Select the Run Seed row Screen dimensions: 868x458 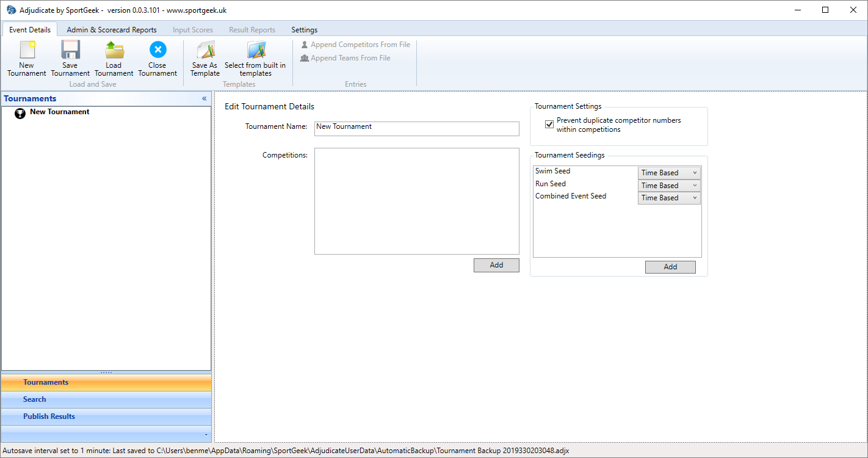(617, 185)
